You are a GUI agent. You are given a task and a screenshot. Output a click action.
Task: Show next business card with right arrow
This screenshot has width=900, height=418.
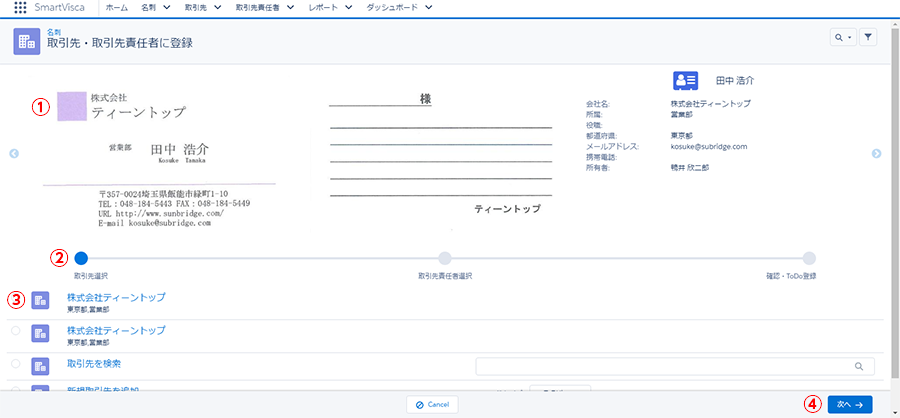pos(876,153)
